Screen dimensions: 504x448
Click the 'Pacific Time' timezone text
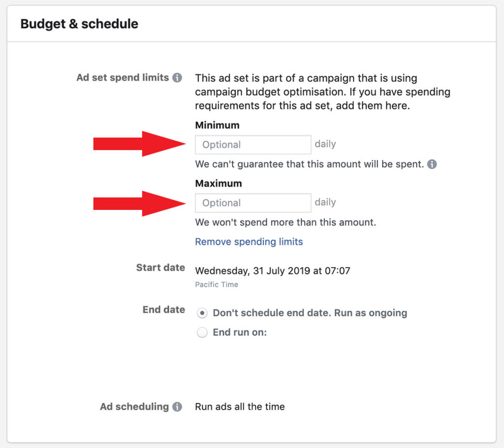216,284
